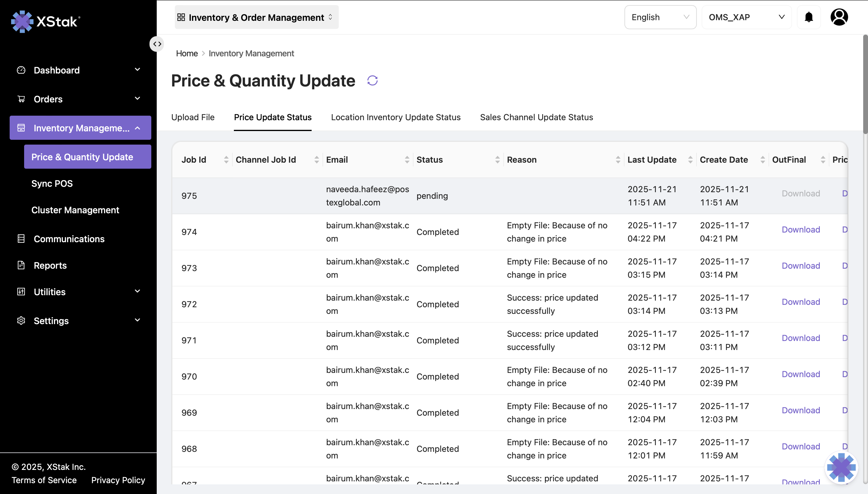Image resolution: width=868 pixels, height=494 pixels.
Task: Open the user profile avatar
Action: (839, 17)
